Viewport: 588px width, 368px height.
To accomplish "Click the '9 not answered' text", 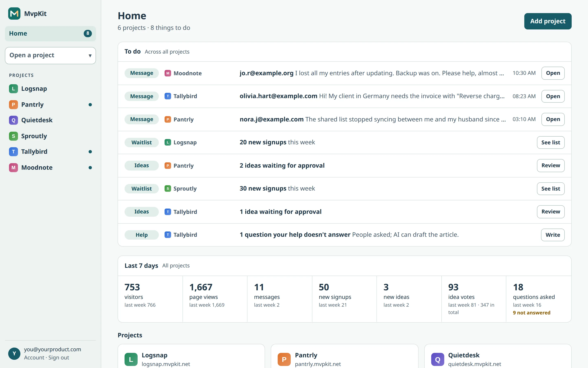I will pos(532,313).
